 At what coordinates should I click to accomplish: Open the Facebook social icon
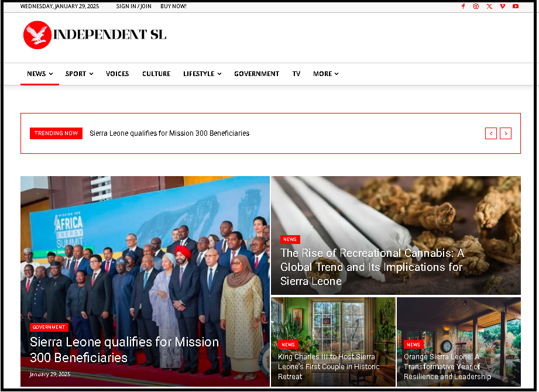tap(463, 6)
